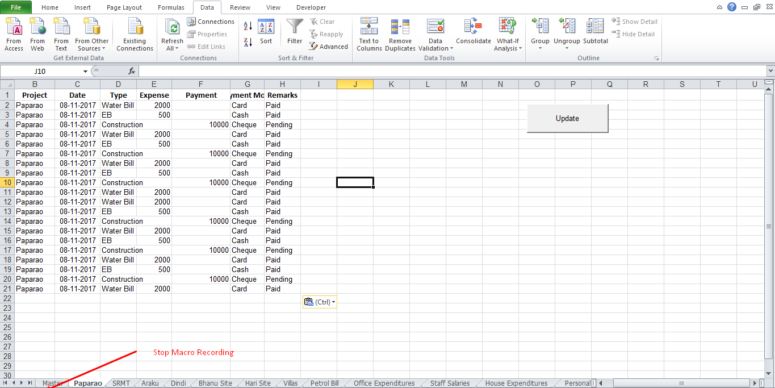Open the Outline dialog launcher
The width and height of the screenshot is (775, 388).
coord(656,58)
